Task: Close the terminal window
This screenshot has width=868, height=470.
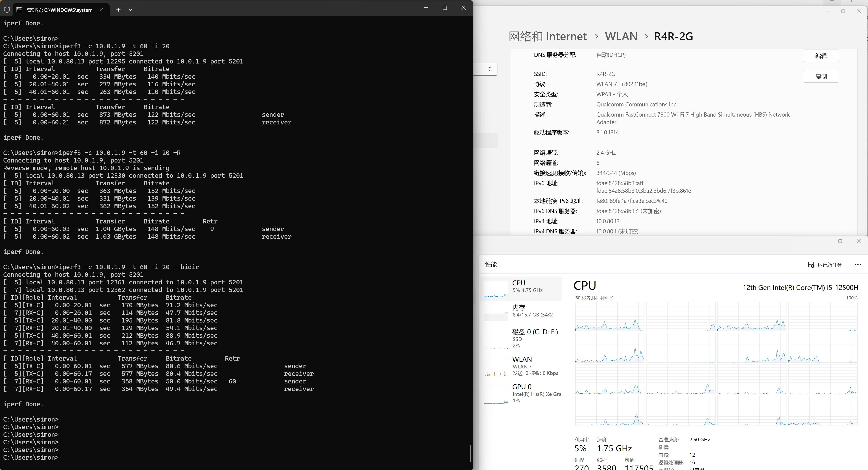Action: point(463,8)
